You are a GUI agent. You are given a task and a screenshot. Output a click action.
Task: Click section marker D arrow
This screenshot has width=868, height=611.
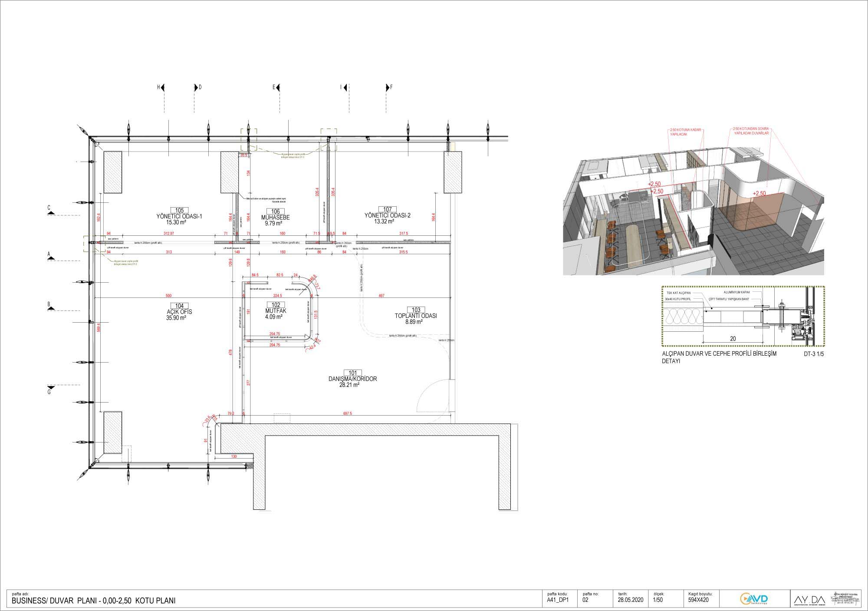[x=196, y=87]
